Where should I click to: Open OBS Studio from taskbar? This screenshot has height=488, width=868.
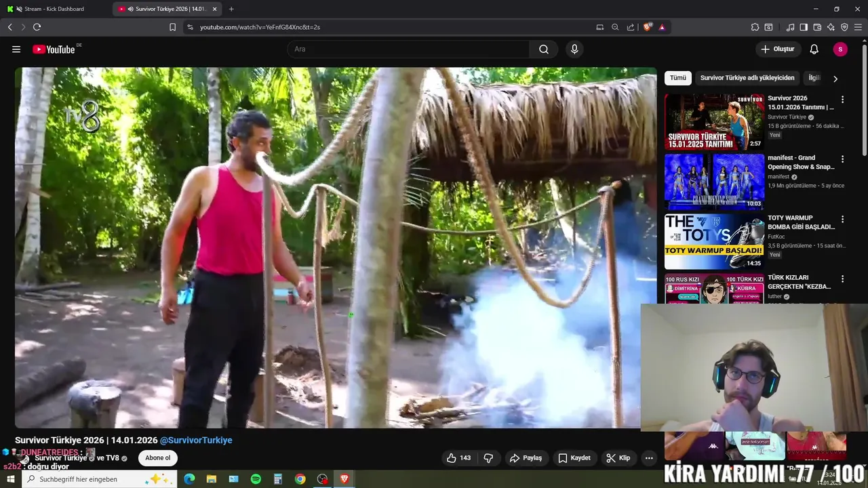point(322,479)
